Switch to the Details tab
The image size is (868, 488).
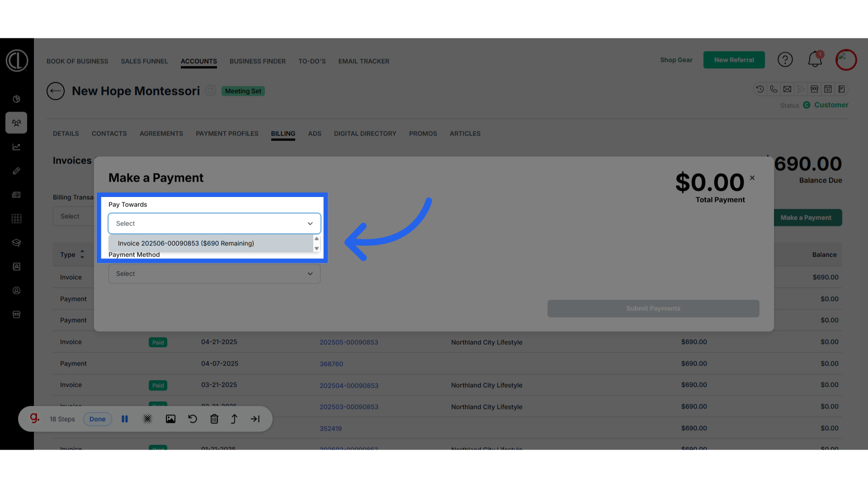pyautogui.click(x=66, y=133)
